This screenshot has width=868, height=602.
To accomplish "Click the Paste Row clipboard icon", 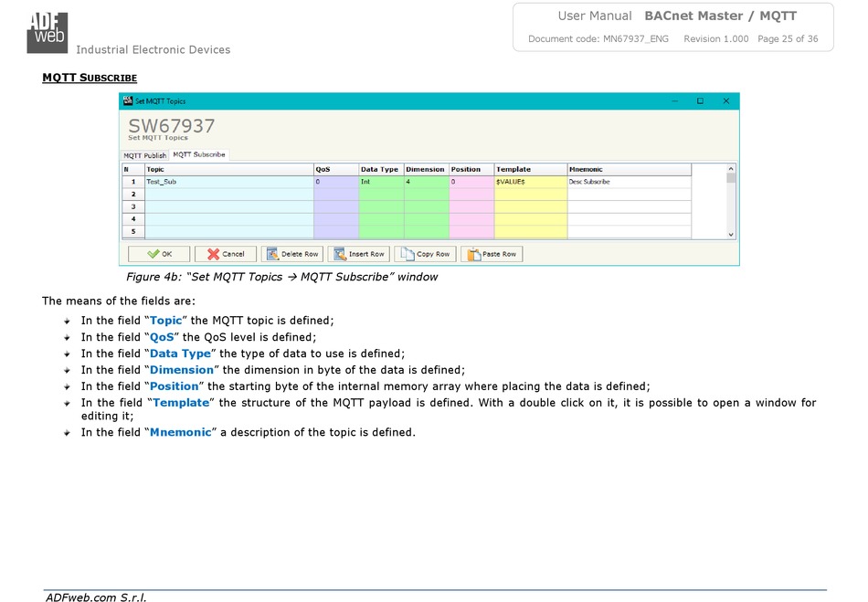I will pos(474,254).
